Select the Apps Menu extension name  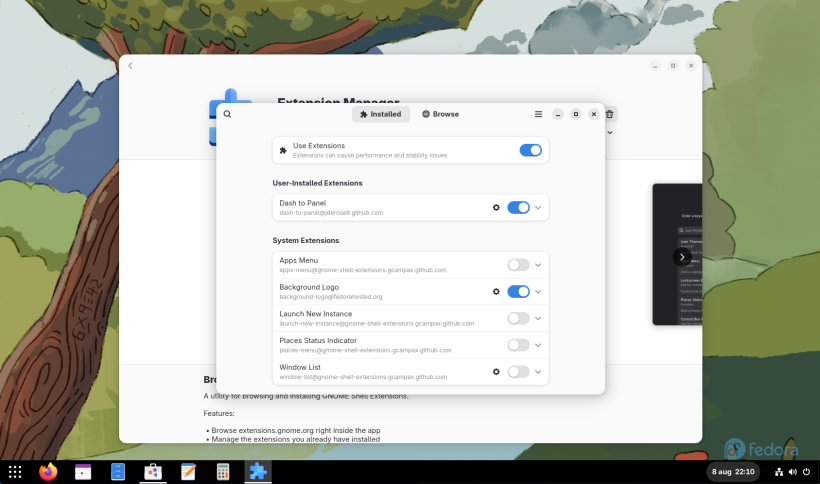[x=299, y=260]
